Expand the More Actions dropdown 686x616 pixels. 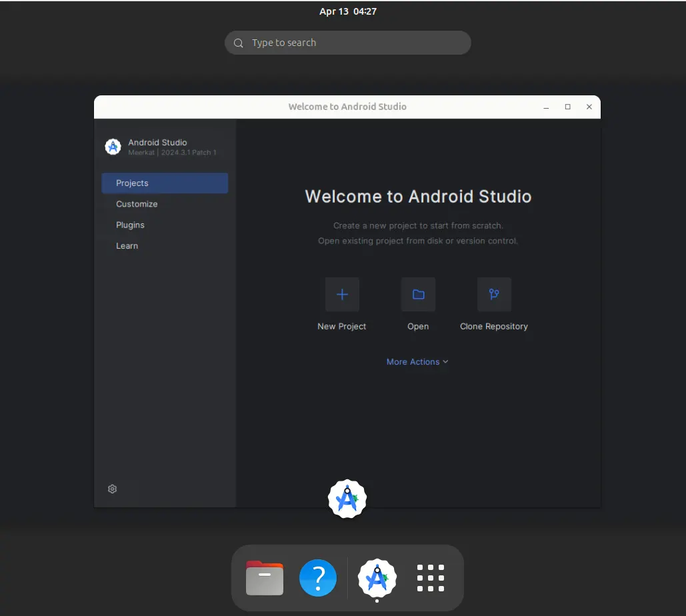coord(417,362)
